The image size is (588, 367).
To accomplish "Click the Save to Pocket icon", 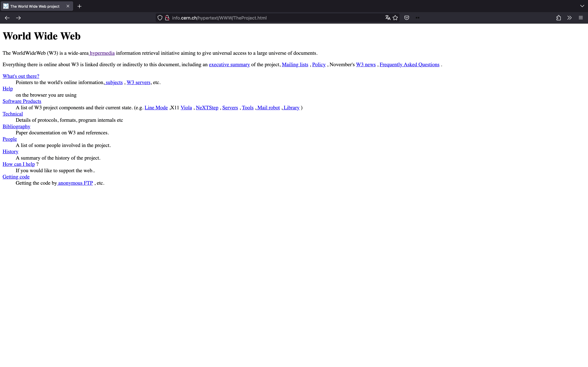I will (x=407, y=18).
